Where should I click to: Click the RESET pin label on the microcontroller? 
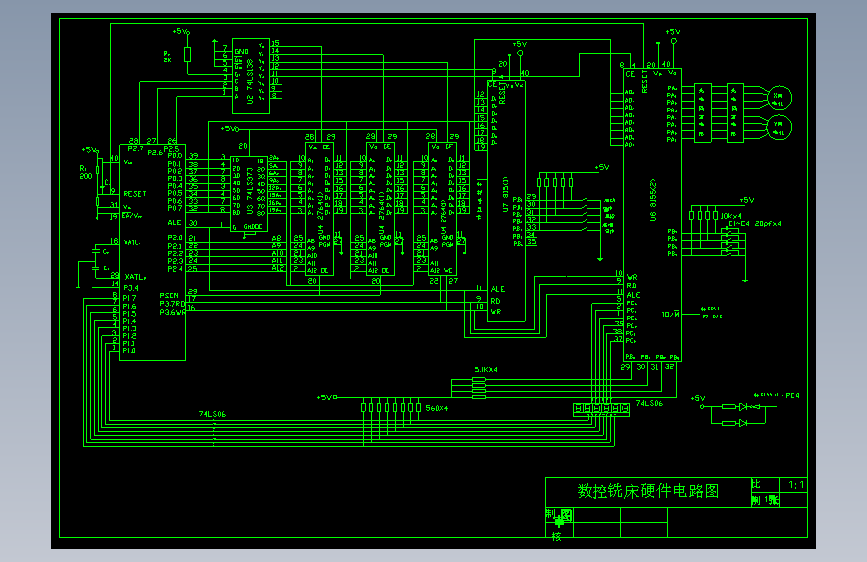coord(135,194)
